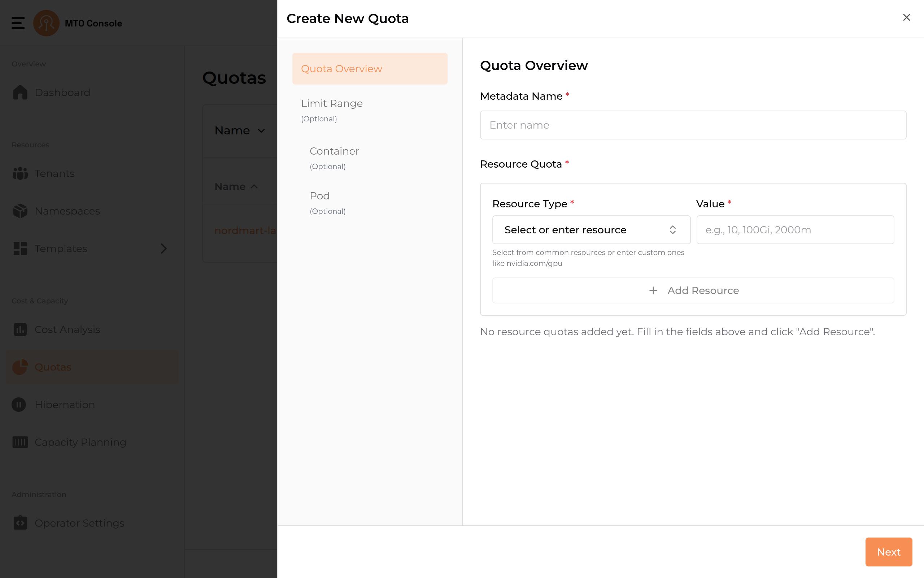Click the Quotas pie chart icon

coord(20,367)
